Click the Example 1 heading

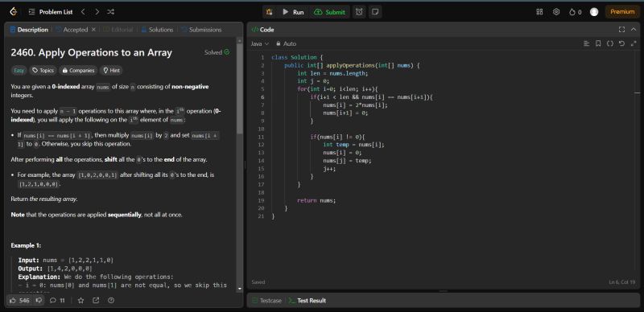pyautogui.click(x=26, y=245)
